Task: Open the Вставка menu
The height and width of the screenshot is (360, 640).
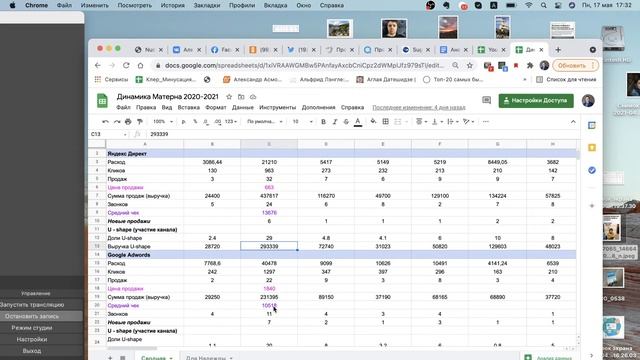Action: pos(189,107)
